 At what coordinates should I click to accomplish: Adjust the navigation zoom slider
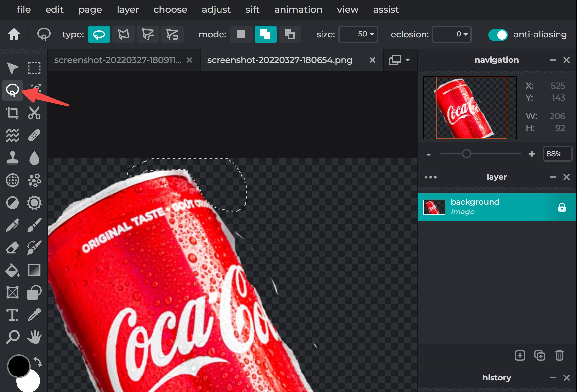pyautogui.click(x=467, y=154)
